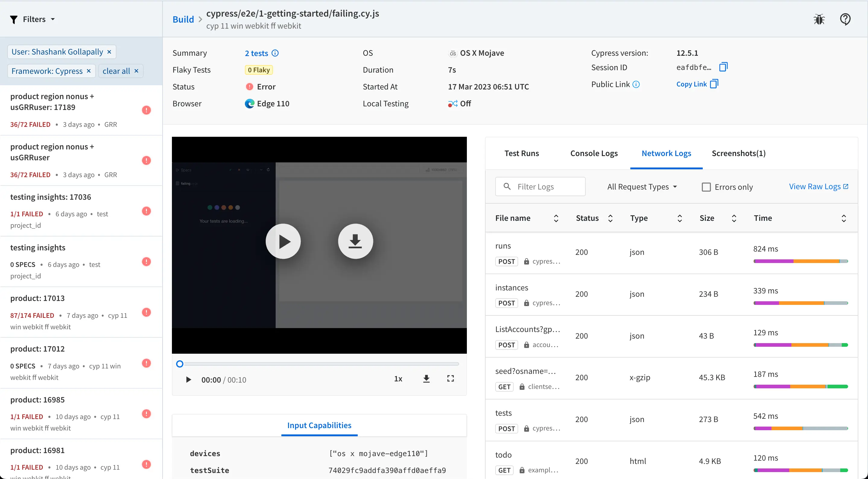
Task: Click the bug report icon
Action: coord(819,19)
